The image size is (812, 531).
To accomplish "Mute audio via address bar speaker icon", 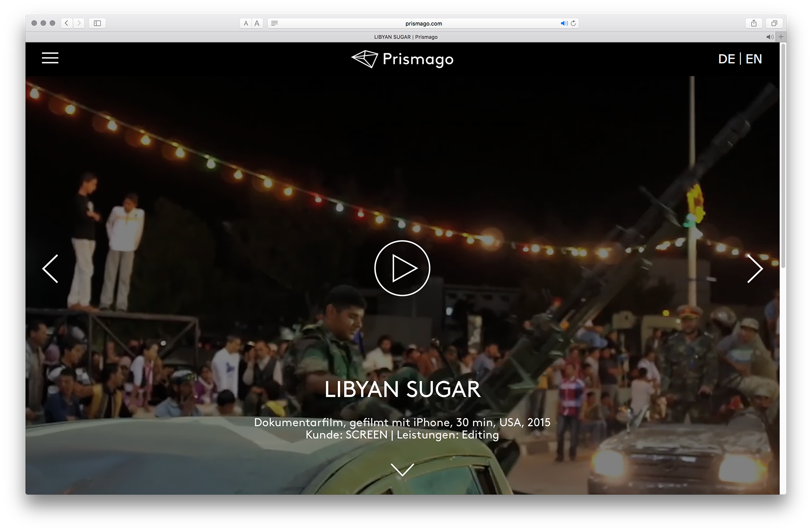I will [x=564, y=23].
